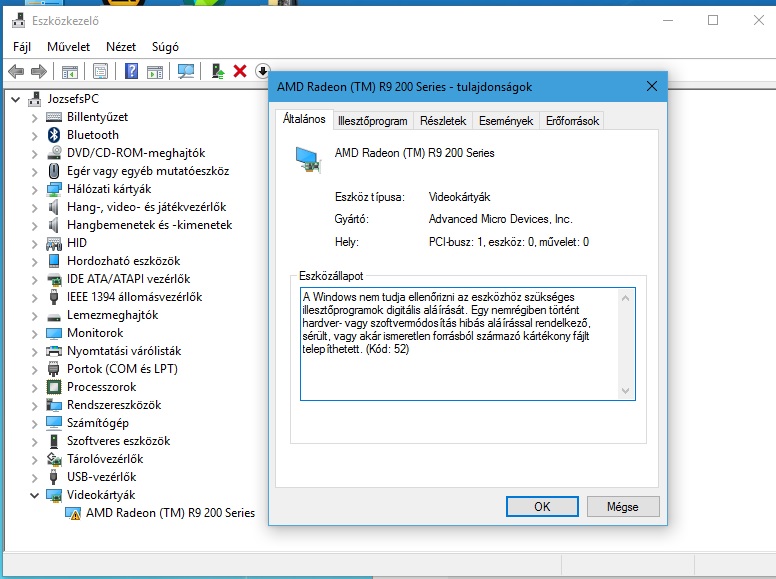Click the mouse device category icon
This screenshot has height=579, width=776.
[x=54, y=171]
